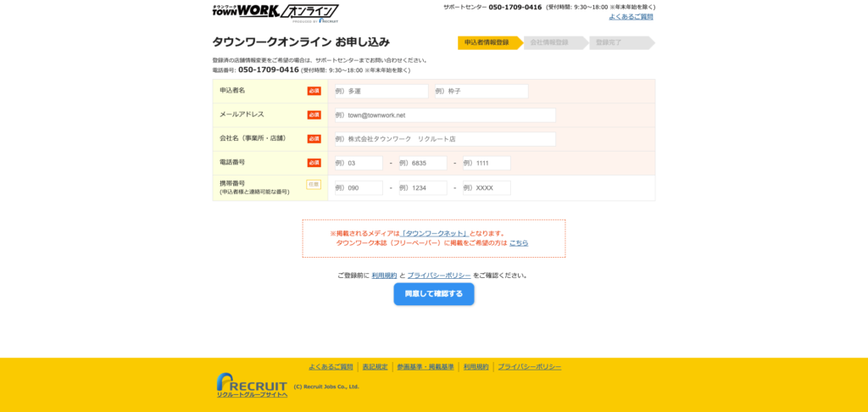Focus the applicant last name field 例）多運

click(x=381, y=92)
